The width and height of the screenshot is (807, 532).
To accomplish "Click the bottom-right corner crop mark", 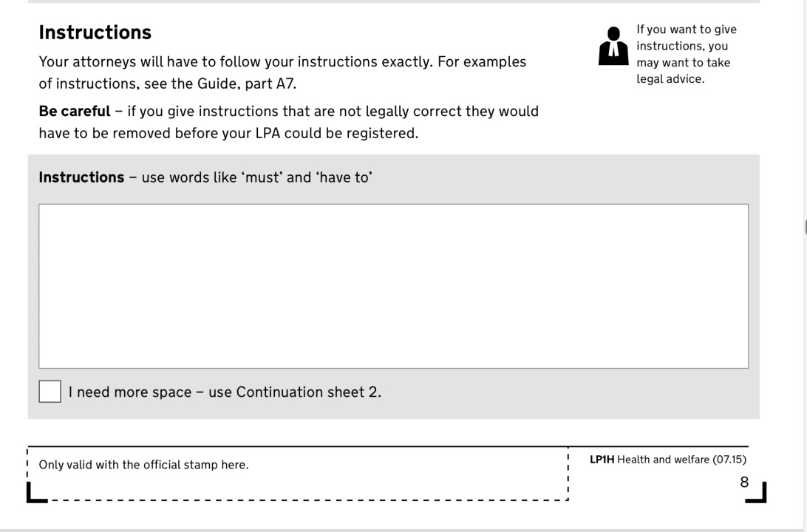I will coord(760,496).
